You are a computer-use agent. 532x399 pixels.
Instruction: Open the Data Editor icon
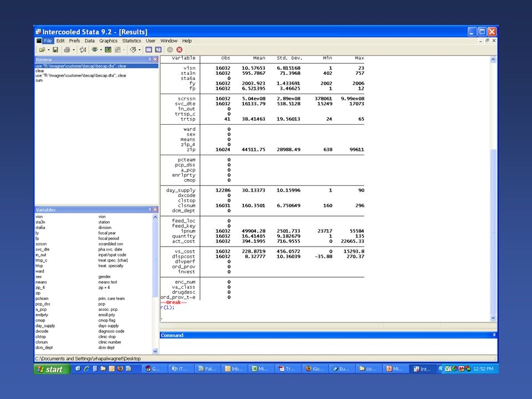[149, 49]
